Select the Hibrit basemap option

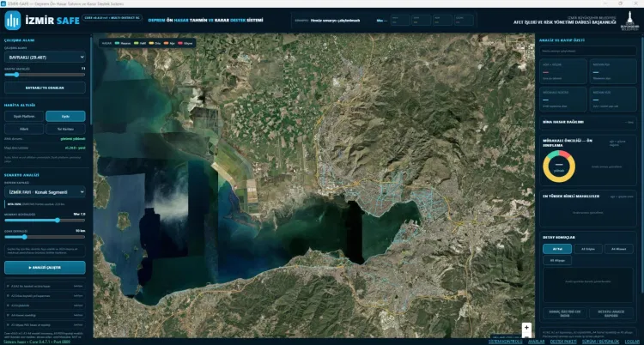(x=24, y=129)
